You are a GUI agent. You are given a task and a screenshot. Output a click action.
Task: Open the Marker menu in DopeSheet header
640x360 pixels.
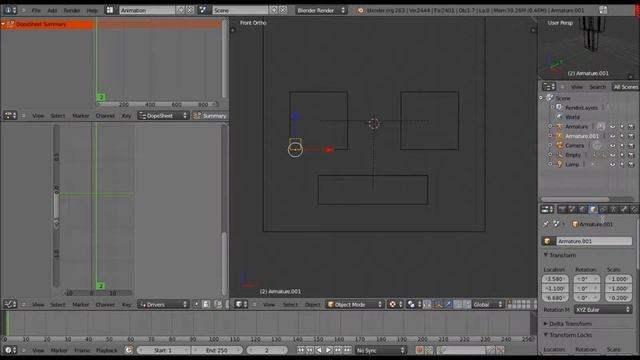(x=81, y=116)
